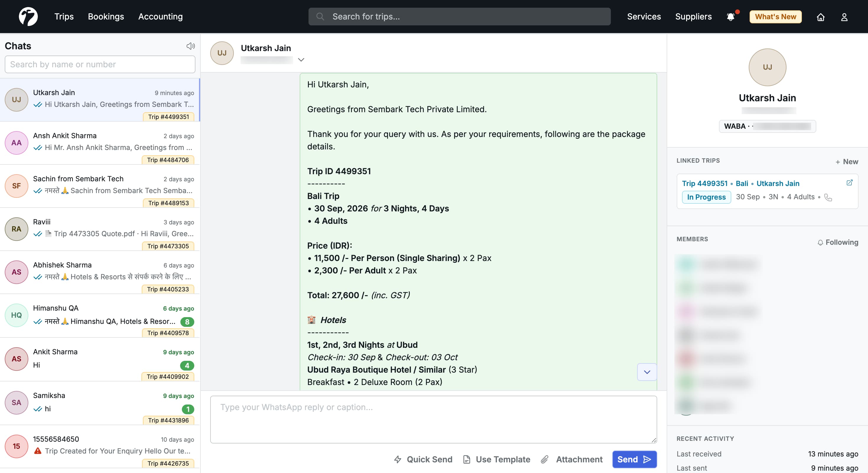Click the Trip #4499351 tag
This screenshot has height=473, width=868.
169,117
